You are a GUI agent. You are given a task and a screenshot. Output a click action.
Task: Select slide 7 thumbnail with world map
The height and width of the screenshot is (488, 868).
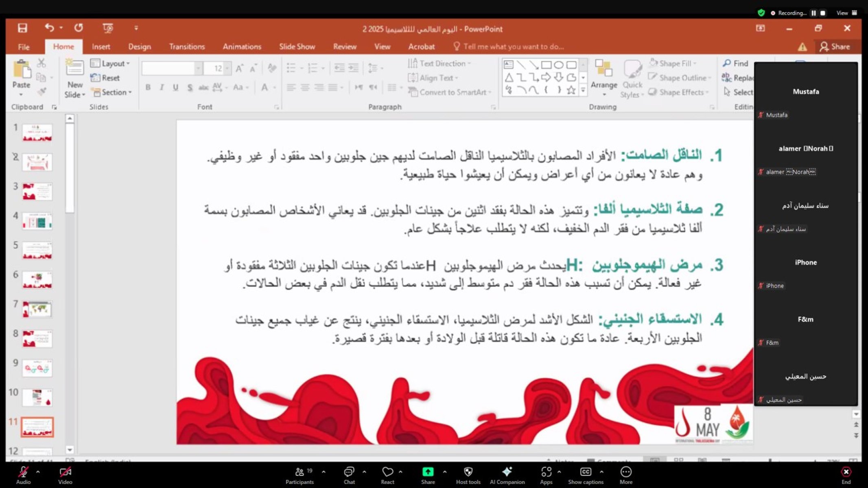point(37,309)
